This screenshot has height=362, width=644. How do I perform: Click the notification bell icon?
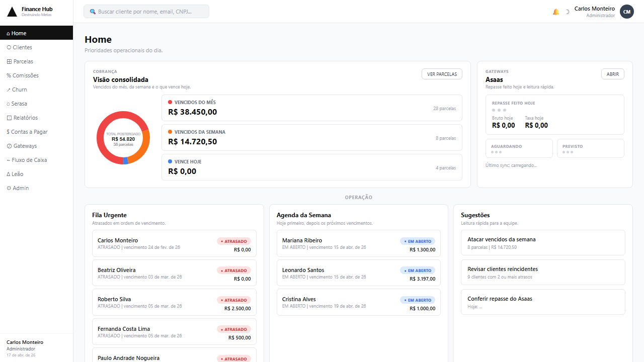[555, 12]
